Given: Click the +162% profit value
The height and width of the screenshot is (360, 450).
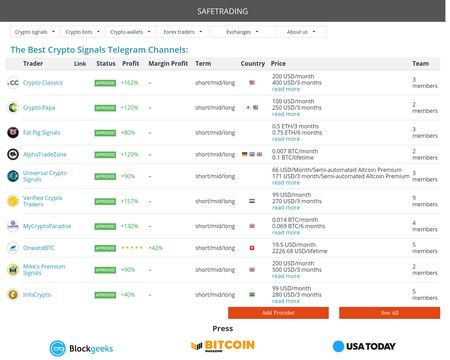Looking at the screenshot, I should point(130,82).
